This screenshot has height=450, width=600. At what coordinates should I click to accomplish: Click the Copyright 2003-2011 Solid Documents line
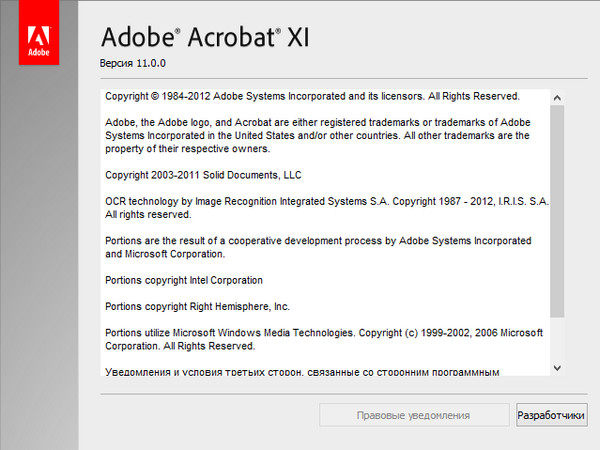coord(203,175)
